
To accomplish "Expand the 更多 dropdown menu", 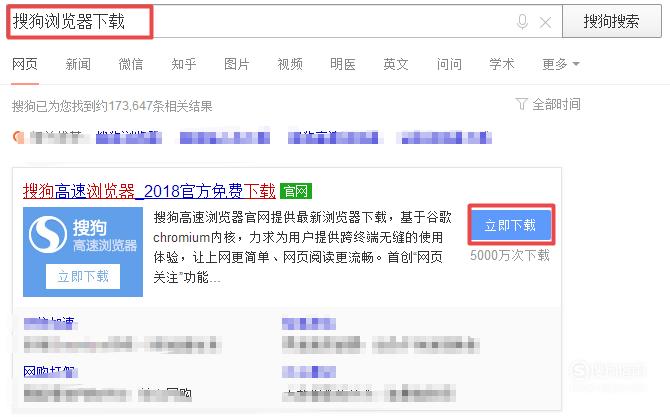I will [x=561, y=64].
